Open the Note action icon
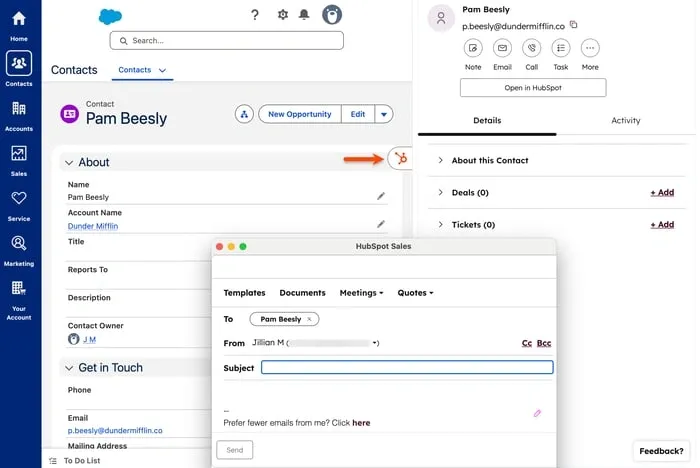This screenshot has height=468, width=700. (x=473, y=48)
